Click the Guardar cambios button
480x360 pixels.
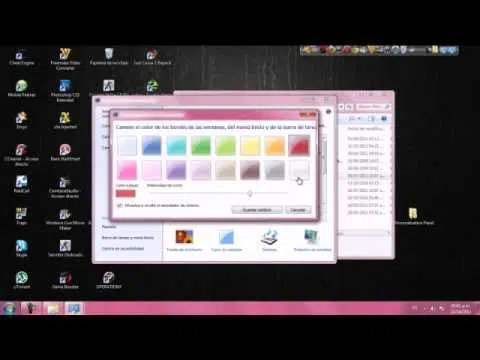coord(257,210)
